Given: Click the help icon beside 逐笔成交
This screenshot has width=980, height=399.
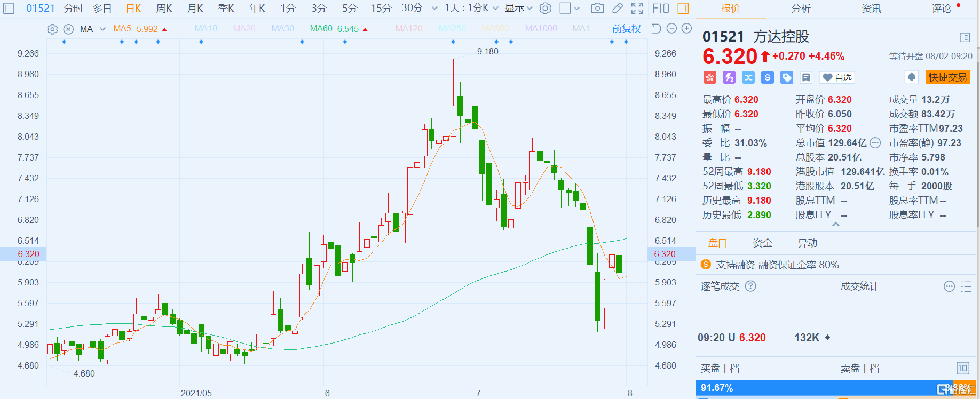Looking at the screenshot, I should click(750, 286).
